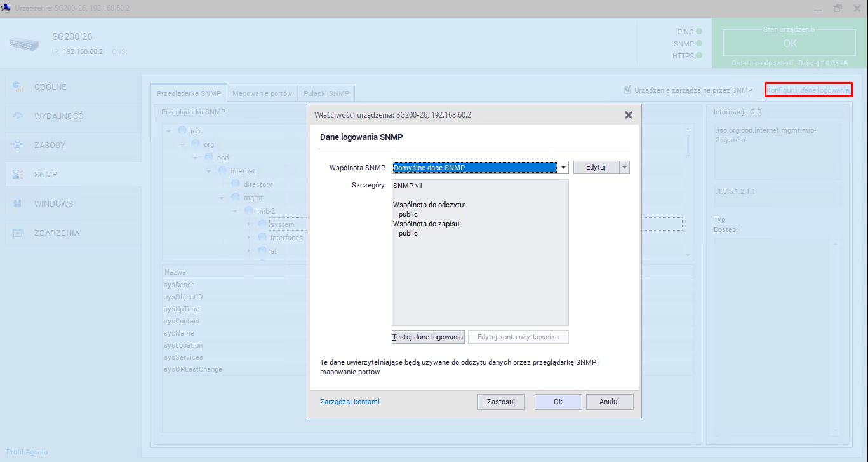Open the WYDAJNOŚĆ gauge icon
The width and height of the screenshot is (868, 462).
point(18,116)
